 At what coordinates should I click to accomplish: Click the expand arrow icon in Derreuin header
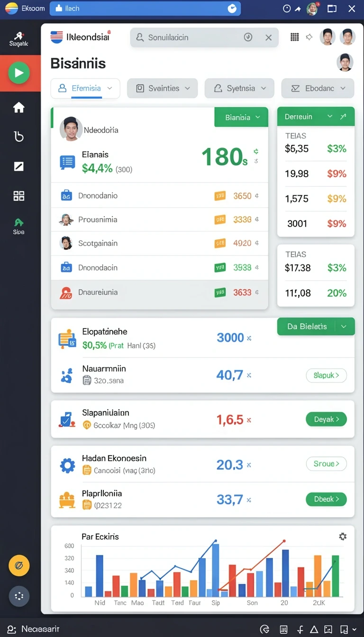tap(344, 117)
